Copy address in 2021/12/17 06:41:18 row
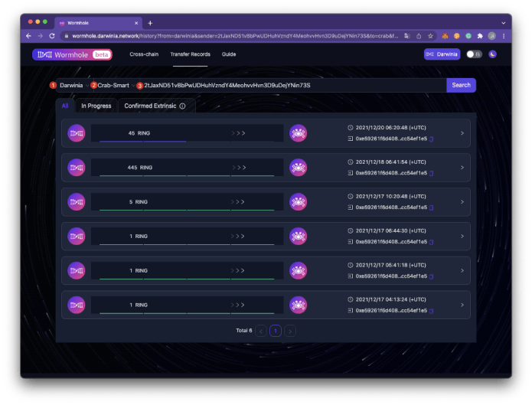This screenshot has height=405, width=532. 431,276
